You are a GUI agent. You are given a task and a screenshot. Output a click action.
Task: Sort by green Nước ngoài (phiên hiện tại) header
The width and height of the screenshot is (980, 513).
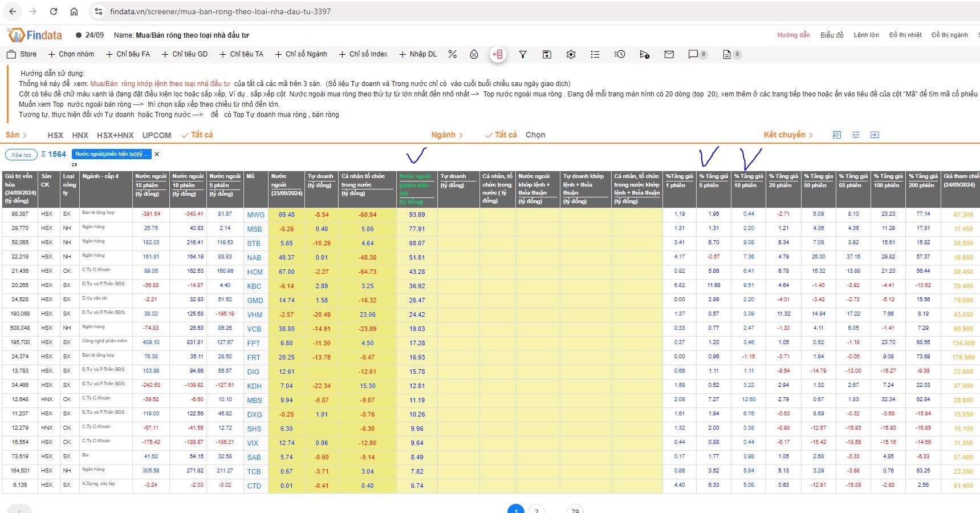pos(416,189)
